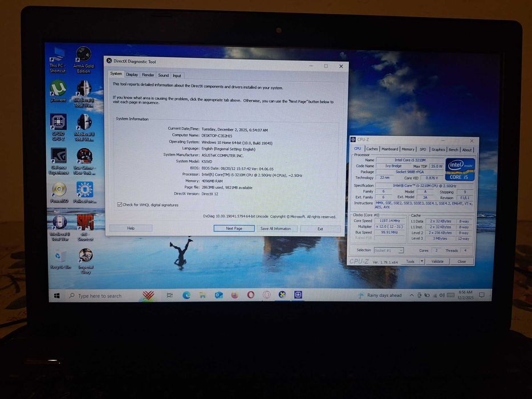Select the CPU-Z taskbar icon
532x399 pixels.
(x=298, y=295)
